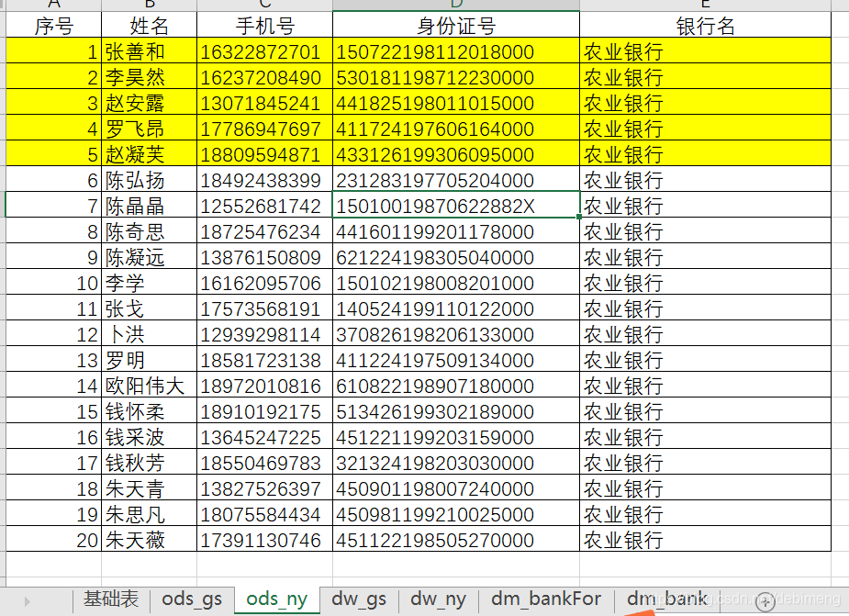Select phone number cell 18725476234
The image size is (849, 616).
click(264, 230)
